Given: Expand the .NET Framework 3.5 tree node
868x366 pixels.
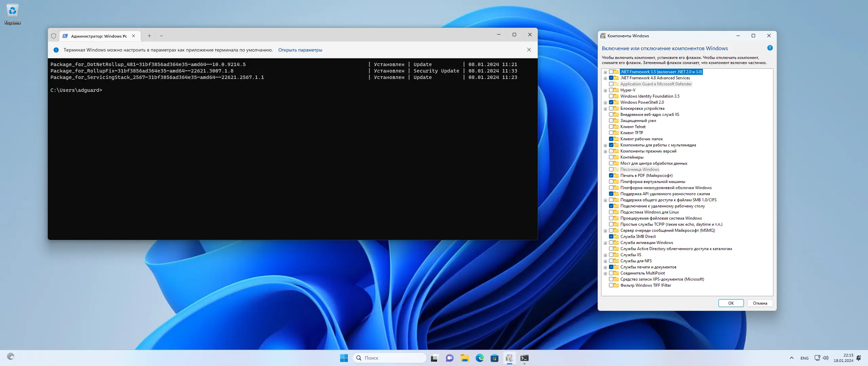Looking at the screenshot, I should [605, 72].
